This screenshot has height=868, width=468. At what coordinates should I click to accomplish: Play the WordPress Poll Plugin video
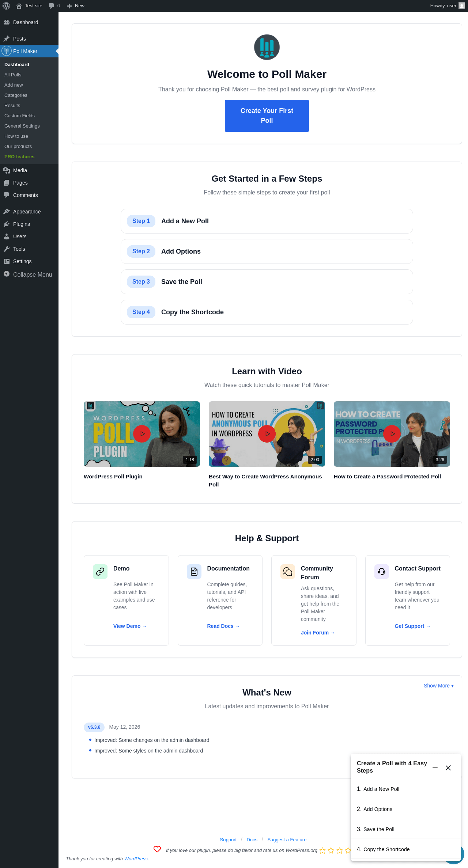pos(142,434)
